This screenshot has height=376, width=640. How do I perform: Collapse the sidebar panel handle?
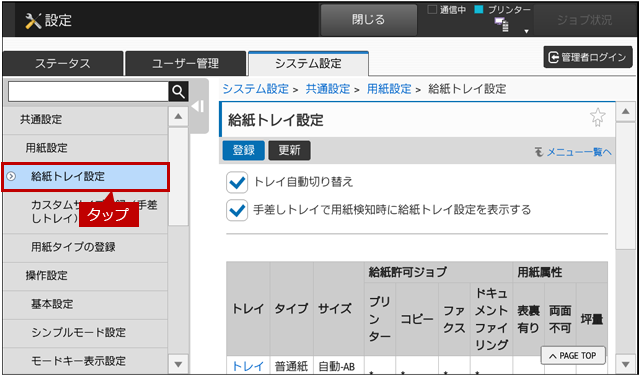pyautogui.click(x=198, y=106)
